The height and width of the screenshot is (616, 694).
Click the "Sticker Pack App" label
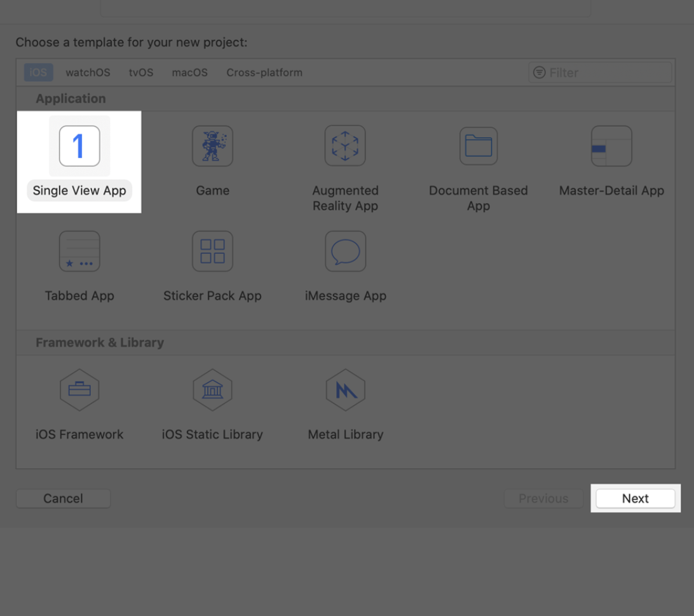(212, 295)
